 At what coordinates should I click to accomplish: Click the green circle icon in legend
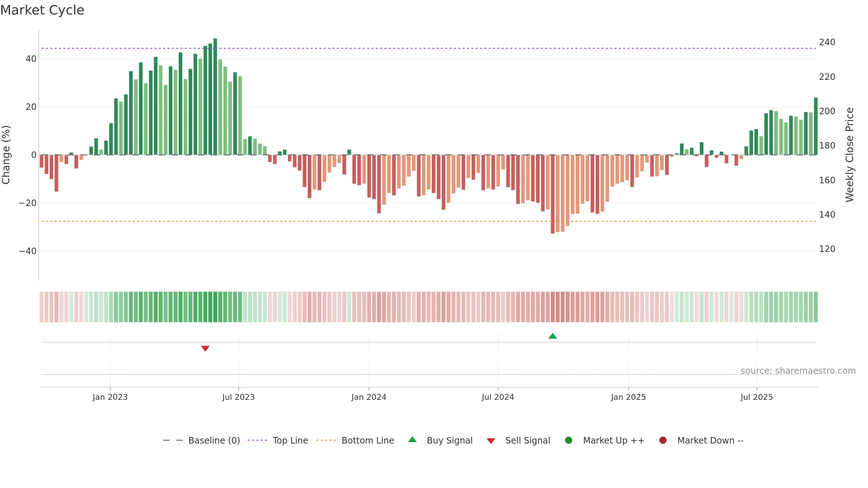click(569, 440)
